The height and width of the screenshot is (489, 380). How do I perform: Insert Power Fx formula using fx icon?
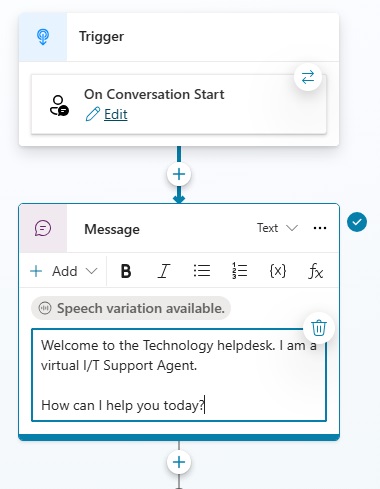315,271
